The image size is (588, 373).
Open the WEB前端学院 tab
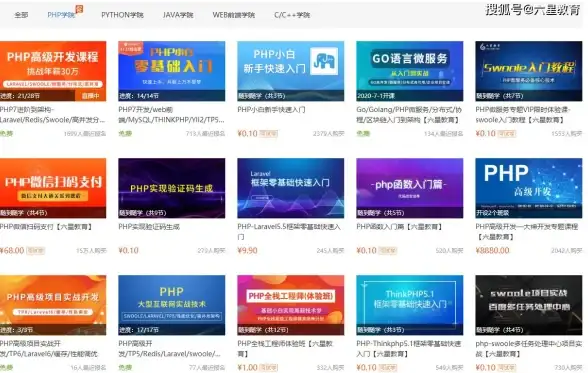(233, 15)
